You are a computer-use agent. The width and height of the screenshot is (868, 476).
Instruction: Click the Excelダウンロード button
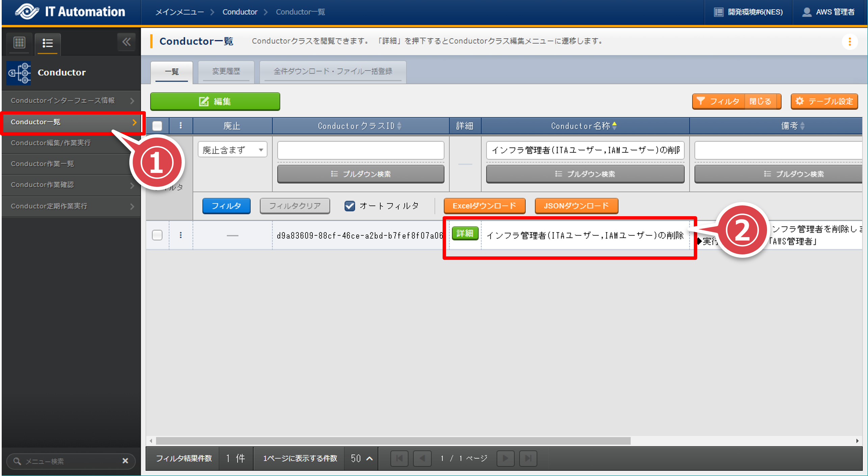[484, 206]
